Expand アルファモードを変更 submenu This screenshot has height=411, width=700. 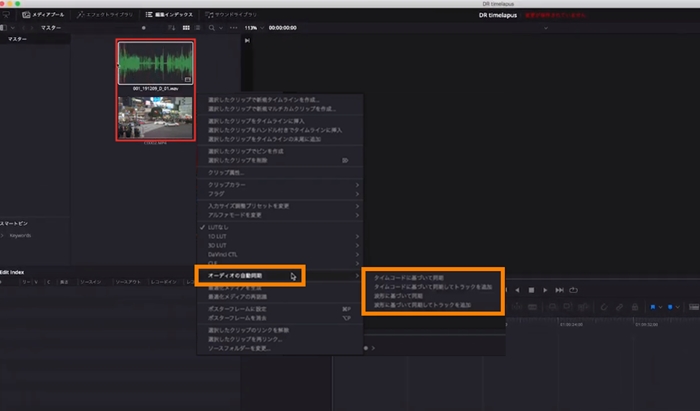click(280, 215)
